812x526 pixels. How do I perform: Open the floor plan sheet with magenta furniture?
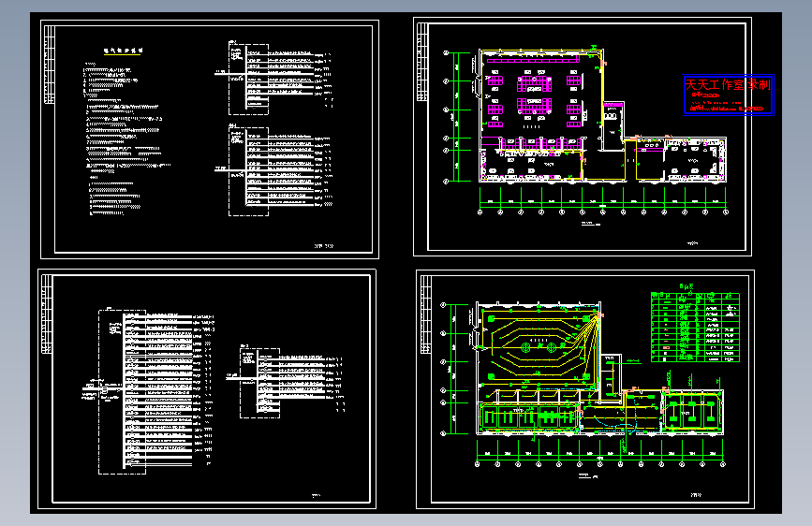click(583, 137)
